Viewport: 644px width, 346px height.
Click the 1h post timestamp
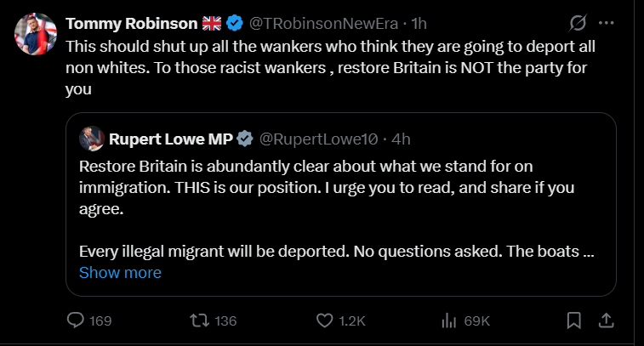tap(419, 24)
